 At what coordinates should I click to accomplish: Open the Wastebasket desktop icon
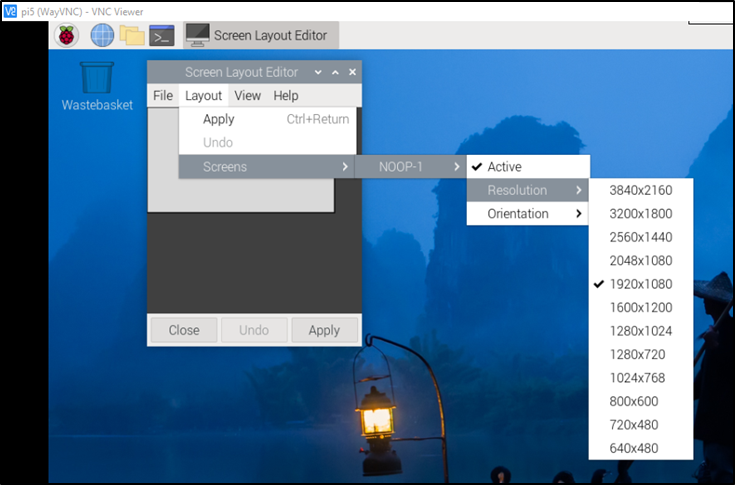click(97, 87)
